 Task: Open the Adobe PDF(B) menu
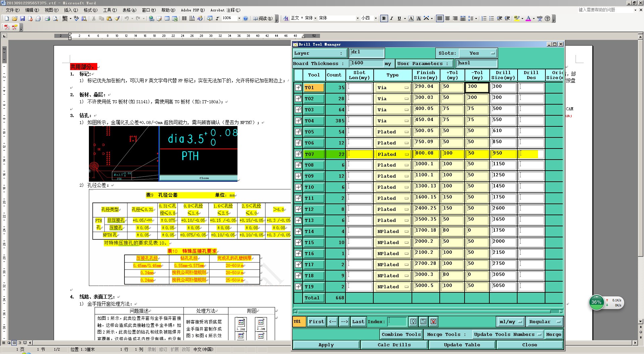193,10
